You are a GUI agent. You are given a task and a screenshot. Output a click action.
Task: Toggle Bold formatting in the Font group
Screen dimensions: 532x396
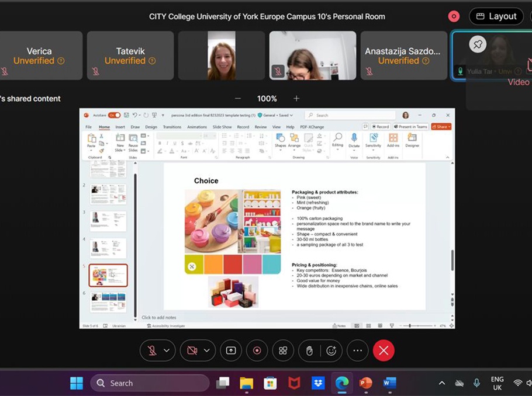[160, 144]
